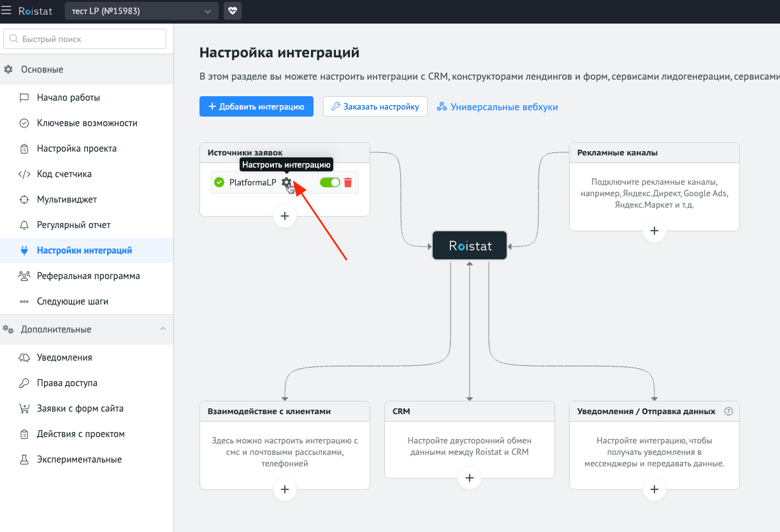
Task: Open Регулярный отчет item
Action: (87, 225)
